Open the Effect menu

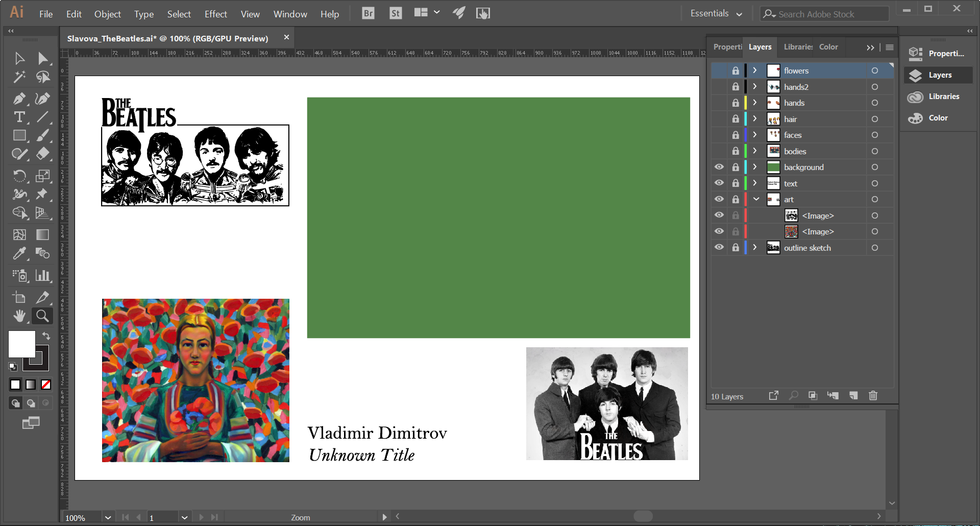(215, 14)
